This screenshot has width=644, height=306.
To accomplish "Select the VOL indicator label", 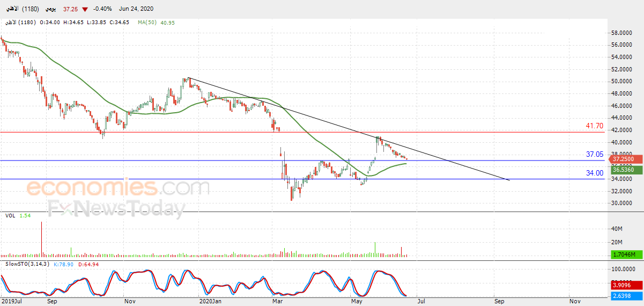I will click(x=10, y=215).
